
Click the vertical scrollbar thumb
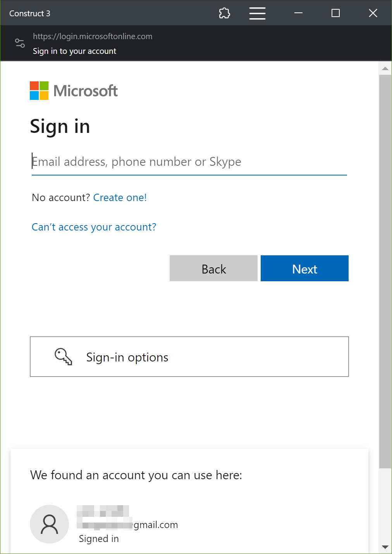tap(385, 272)
